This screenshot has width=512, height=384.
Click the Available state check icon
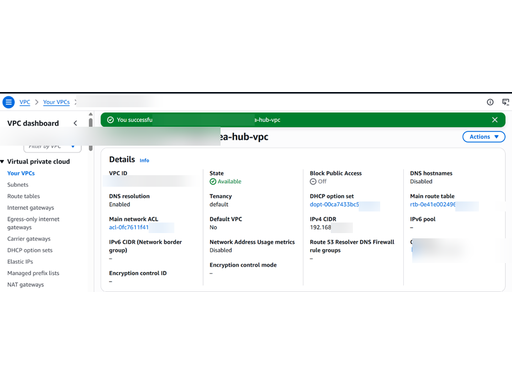click(x=213, y=182)
